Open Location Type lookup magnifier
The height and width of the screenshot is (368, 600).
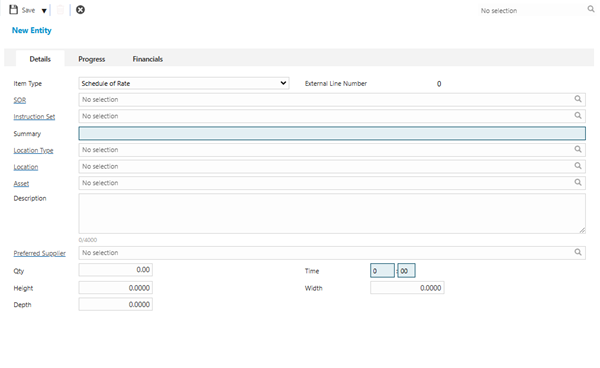pos(578,149)
